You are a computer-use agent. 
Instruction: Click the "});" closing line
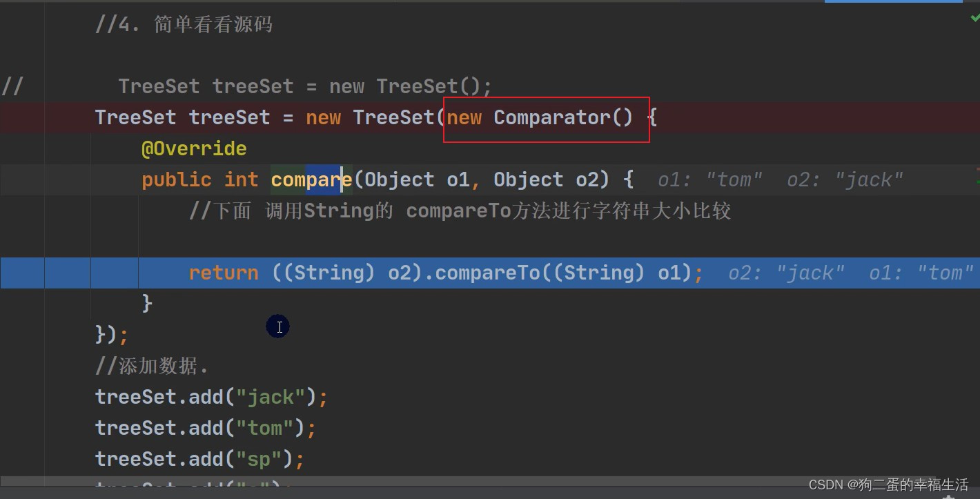click(x=112, y=335)
